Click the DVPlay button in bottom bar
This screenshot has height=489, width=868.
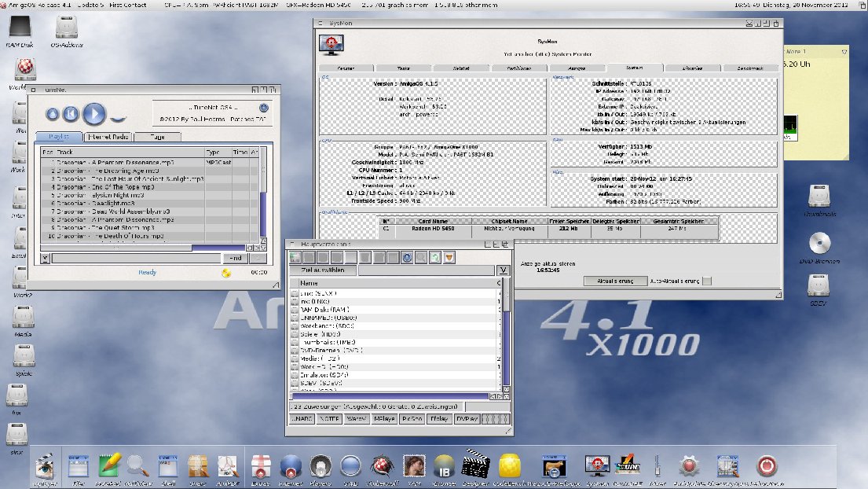click(x=467, y=420)
